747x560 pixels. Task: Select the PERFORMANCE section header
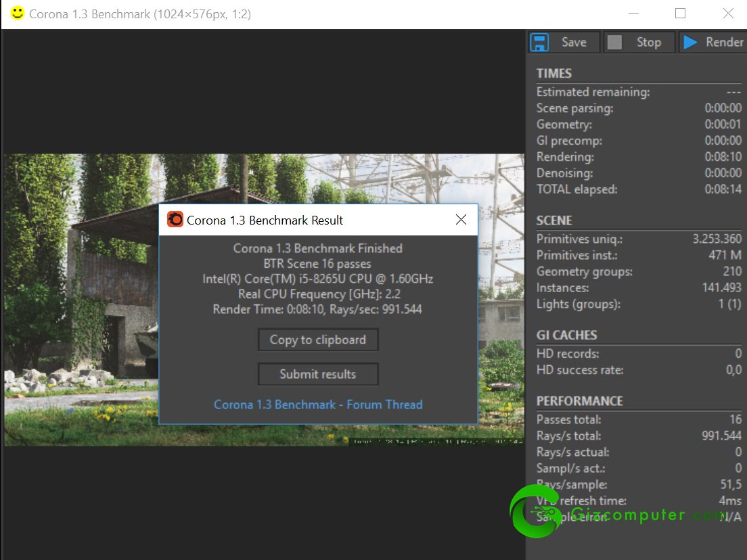pyautogui.click(x=579, y=401)
